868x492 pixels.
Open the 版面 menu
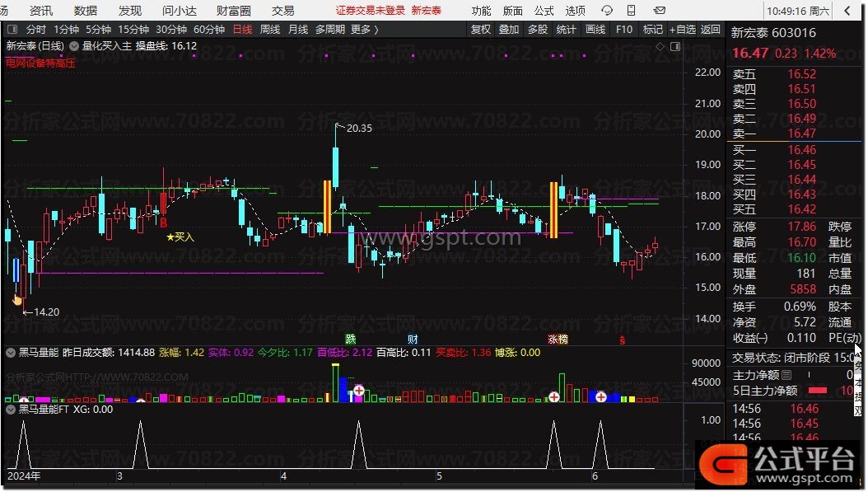point(512,11)
